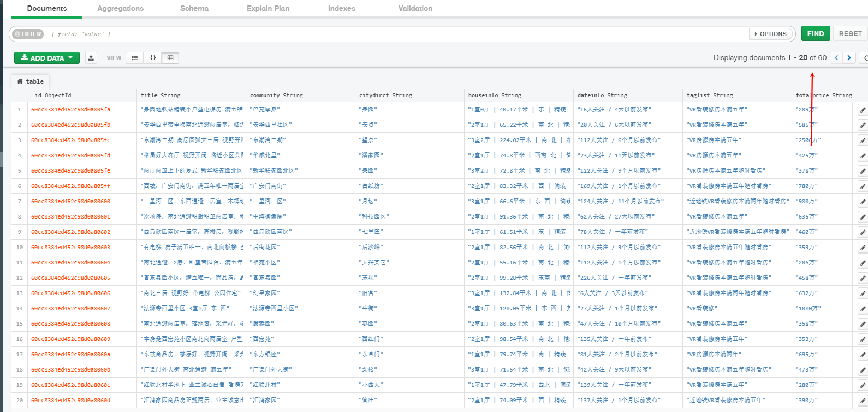This screenshot has width=868, height=412.
Task: Click pencil icon for "695万" row
Action: (x=863, y=355)
